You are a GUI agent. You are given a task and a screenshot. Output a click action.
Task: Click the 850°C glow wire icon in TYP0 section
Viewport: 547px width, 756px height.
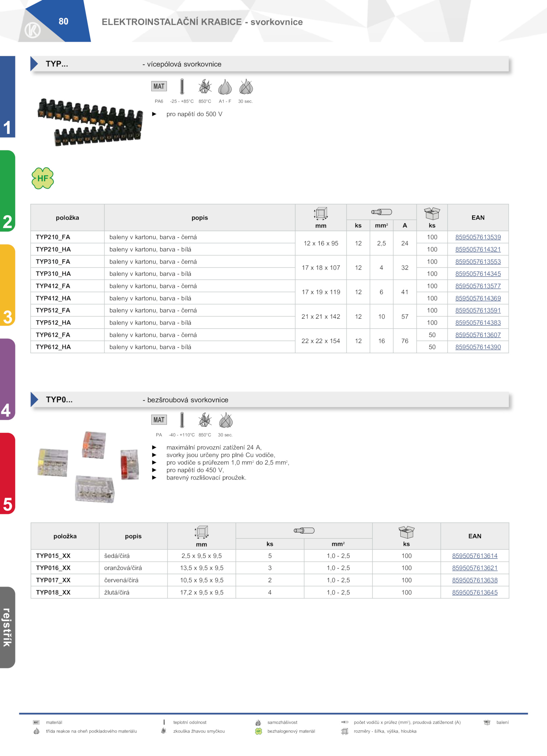tap(205, 420)
